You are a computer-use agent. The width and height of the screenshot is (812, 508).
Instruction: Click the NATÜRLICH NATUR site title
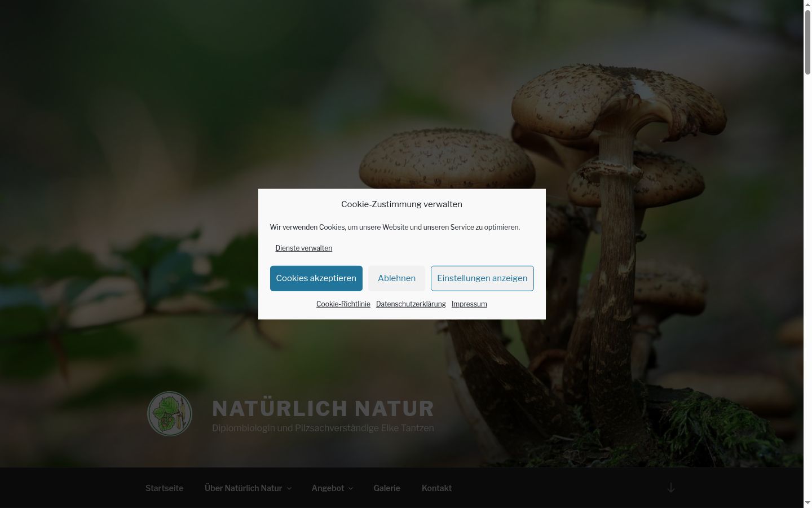[323, 409]
